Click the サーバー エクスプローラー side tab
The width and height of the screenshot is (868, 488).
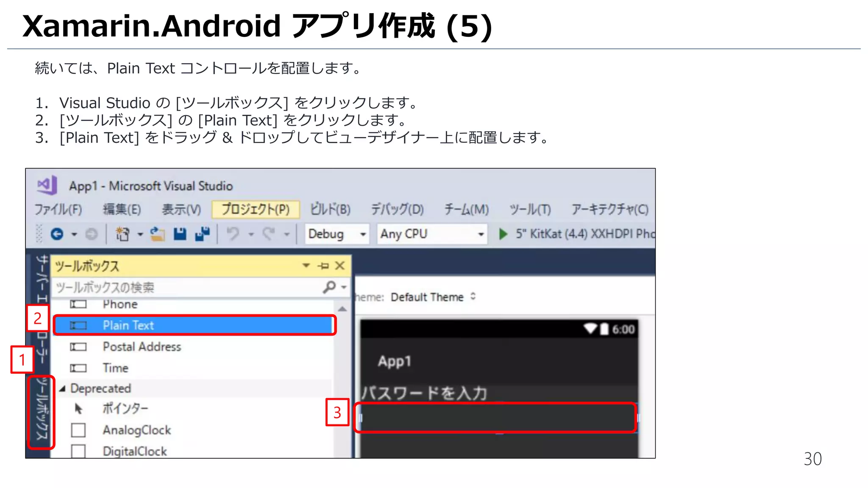[x=41, y=309]
